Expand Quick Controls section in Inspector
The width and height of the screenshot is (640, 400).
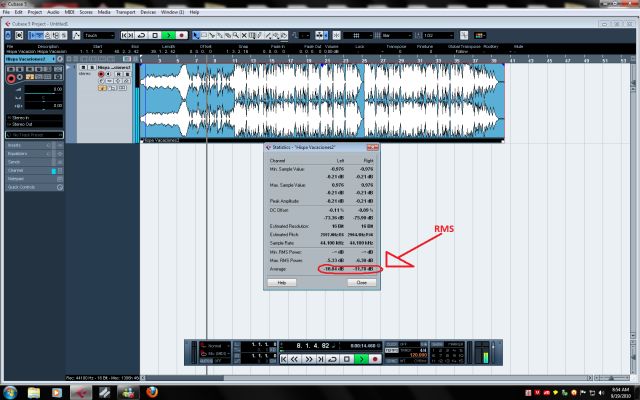[x=34, y=187]
